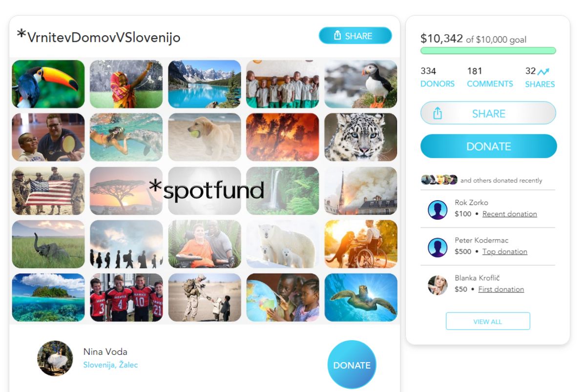
Task: Click the Top donation link
Action: tap(504, 251)
